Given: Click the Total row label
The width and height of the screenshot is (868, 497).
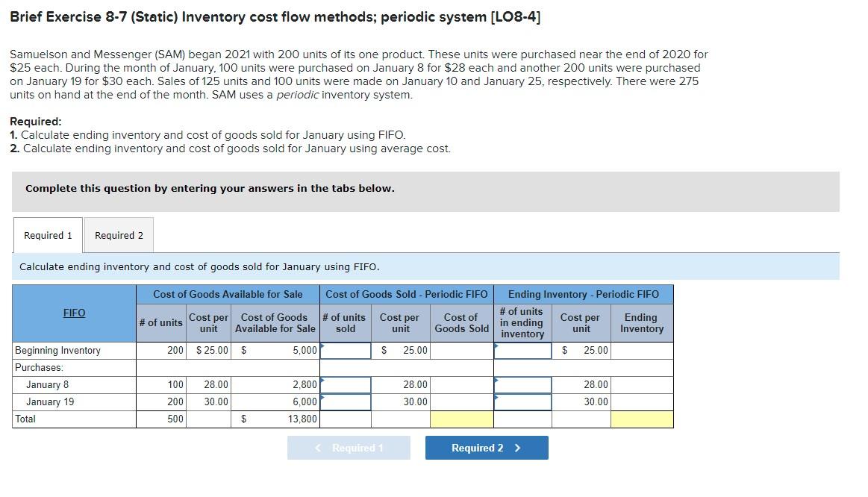Looking at the screenshot, I should [24, 419].
